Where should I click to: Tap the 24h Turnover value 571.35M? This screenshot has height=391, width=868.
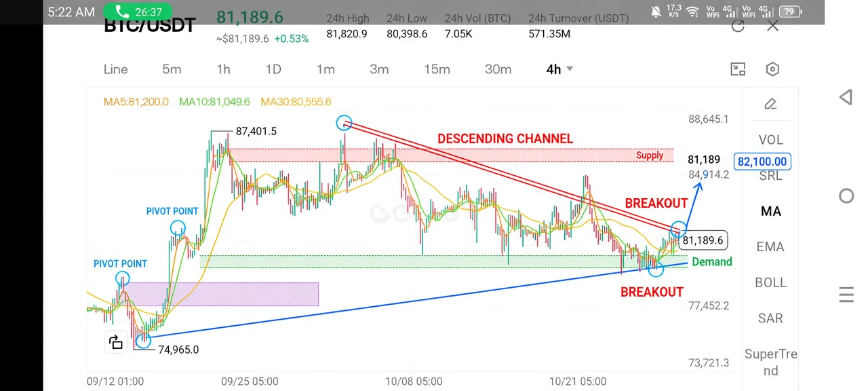coord(549,33)
